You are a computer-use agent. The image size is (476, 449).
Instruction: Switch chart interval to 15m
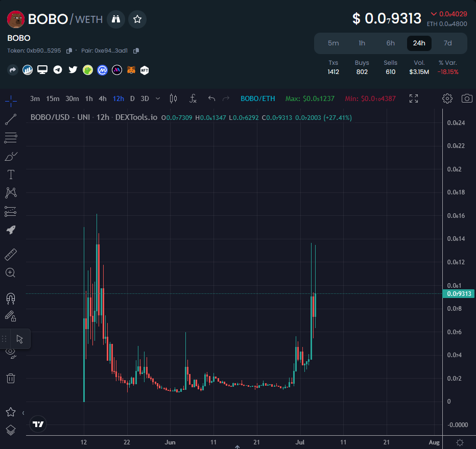(53, 98)
